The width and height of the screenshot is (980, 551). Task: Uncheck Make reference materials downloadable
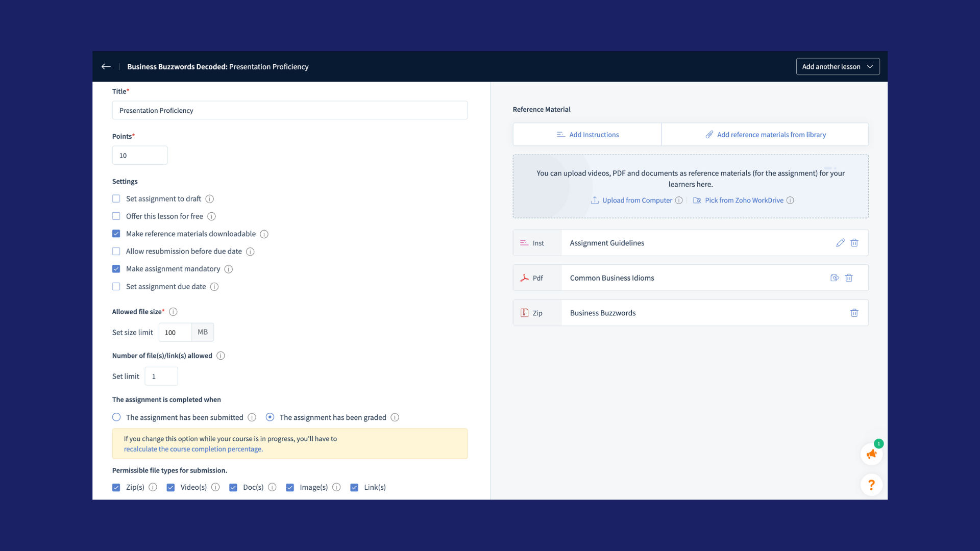pyautogui.click(x=116, y=234)
